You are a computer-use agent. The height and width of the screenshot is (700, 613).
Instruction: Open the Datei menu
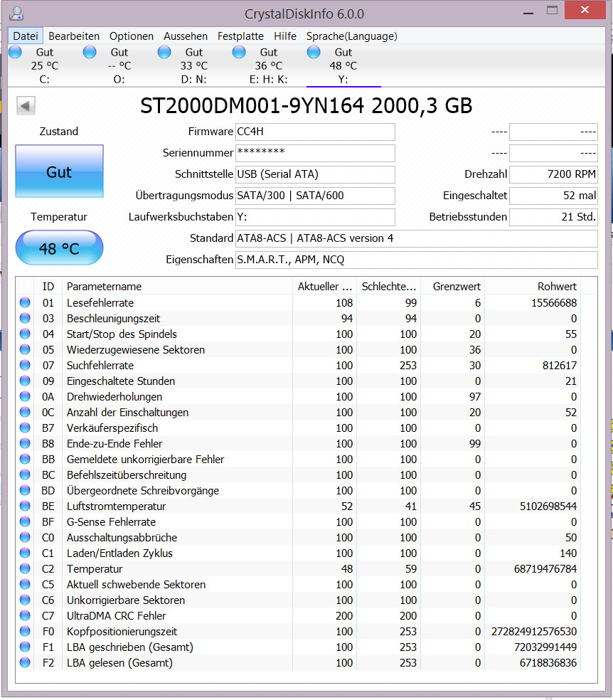pyautogui.click(x=26, y=36)
